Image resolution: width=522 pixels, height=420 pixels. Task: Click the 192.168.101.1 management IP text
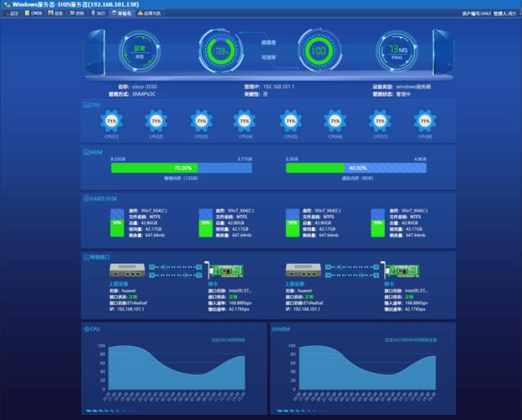[x=278, y=87]
